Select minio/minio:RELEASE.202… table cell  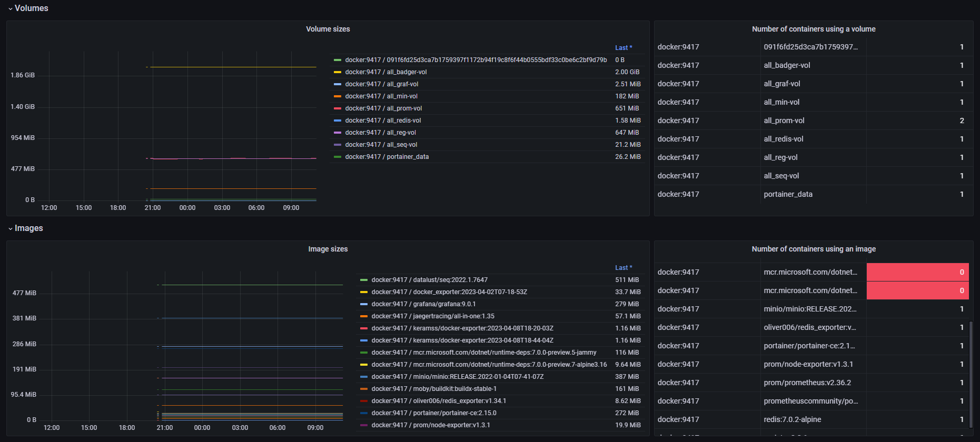(813, 309)
